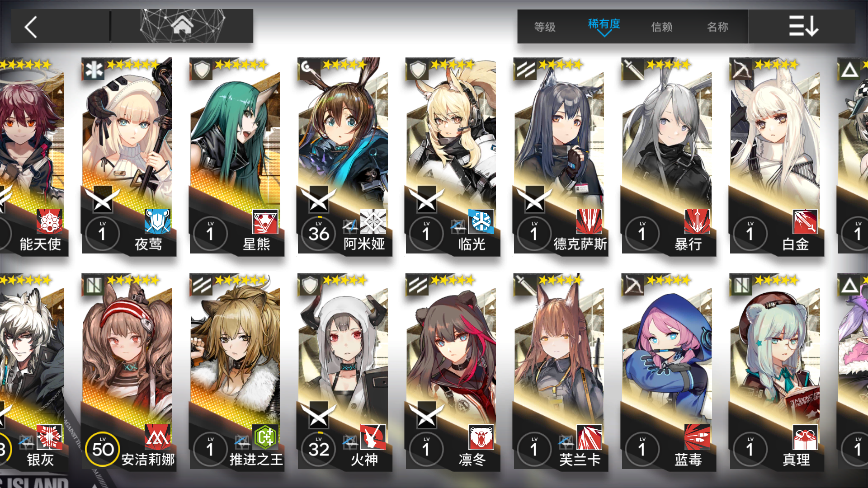Screen dimensions: 868x488
Task: Select the 稀有度 sorting tab
Action: [x=604, y=23]
